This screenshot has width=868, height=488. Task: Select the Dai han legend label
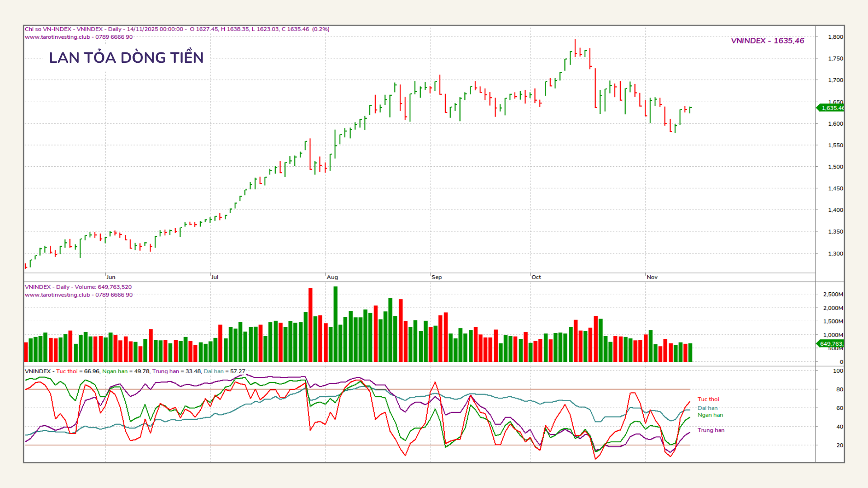click(707, 408)
